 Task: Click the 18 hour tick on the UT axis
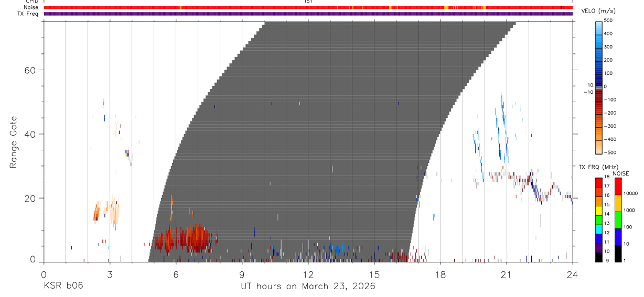pyautogui.click(x=440, y=274)
